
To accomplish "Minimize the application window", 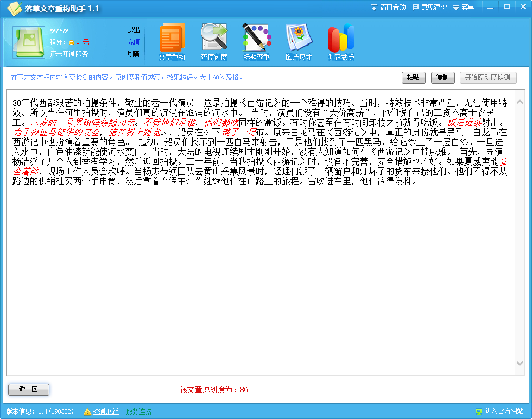I will [x=490, y=7].
